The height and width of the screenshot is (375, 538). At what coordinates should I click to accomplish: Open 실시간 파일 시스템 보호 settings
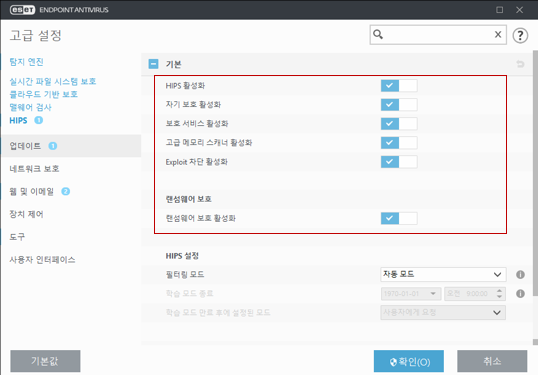tap(52, 81)
